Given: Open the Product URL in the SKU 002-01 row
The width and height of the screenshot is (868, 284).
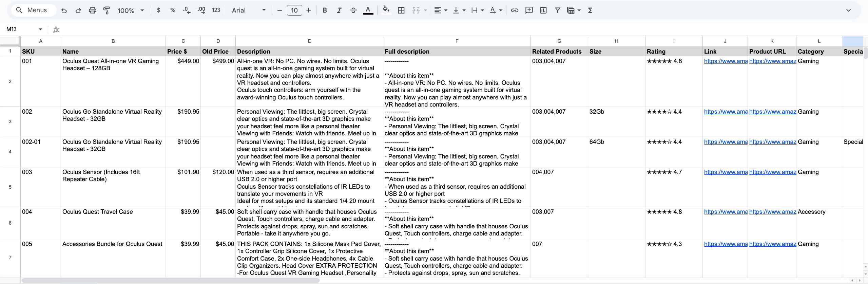Looking at the screenshot, I should (773, 142).
